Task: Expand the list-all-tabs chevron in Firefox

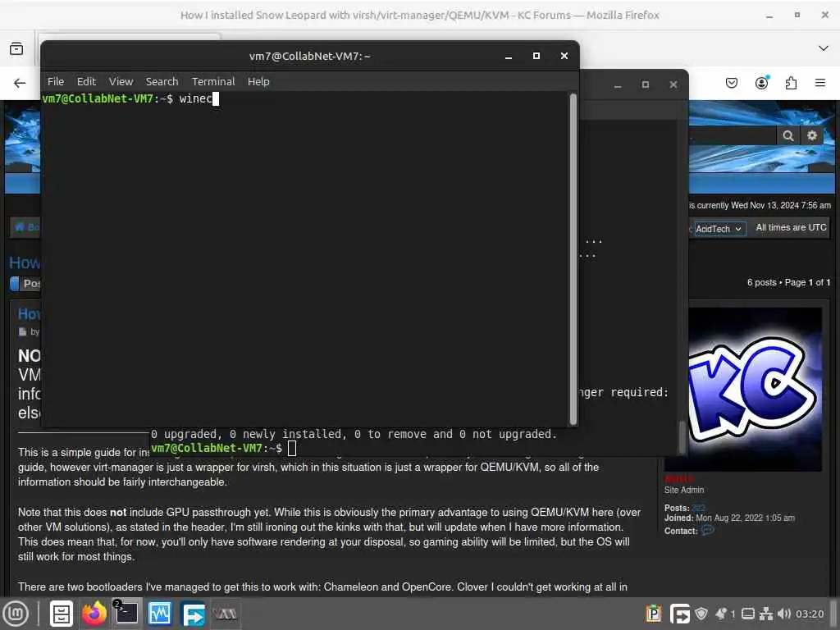Action: point(824,48)
